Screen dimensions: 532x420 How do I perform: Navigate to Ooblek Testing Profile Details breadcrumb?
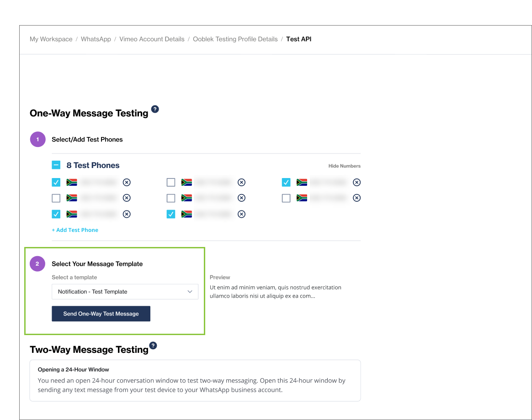coord(235,39)
